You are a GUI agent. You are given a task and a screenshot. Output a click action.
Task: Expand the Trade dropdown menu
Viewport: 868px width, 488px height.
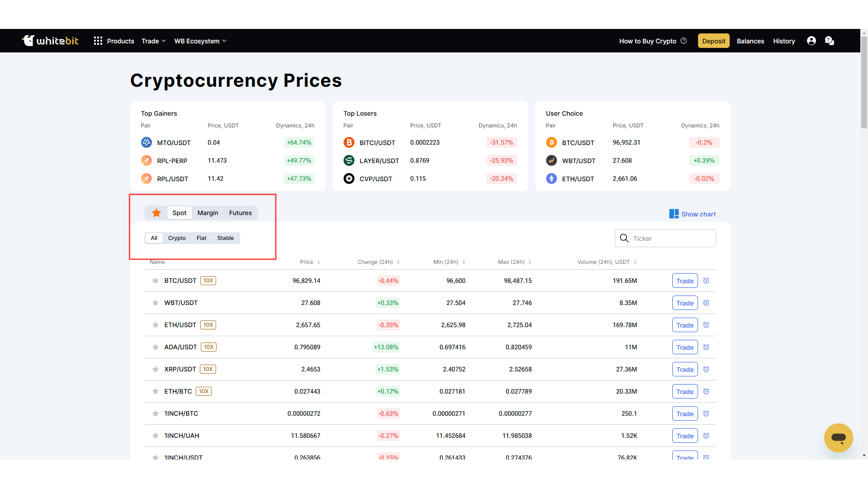[x=154, y=41]
